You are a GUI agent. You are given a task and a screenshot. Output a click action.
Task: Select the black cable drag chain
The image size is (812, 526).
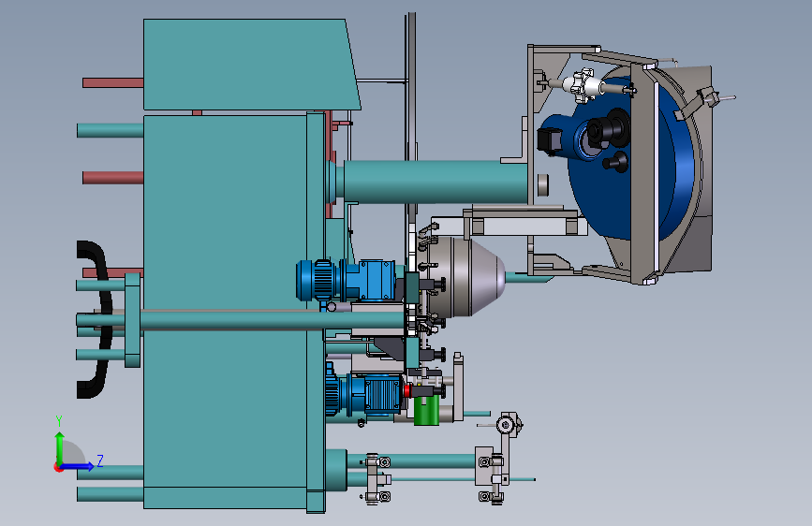coord(95,319)
